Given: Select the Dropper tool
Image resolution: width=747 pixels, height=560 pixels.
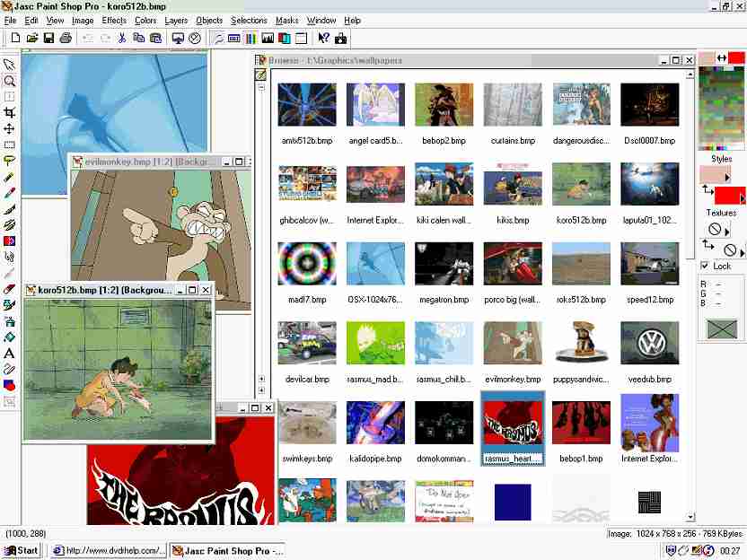Looking at the screenshot, I should [9, 193].
